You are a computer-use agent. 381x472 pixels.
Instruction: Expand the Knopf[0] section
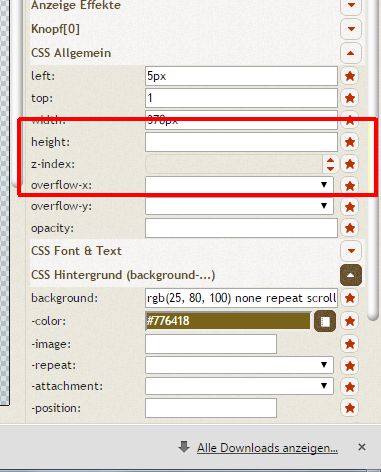(351, 29)
